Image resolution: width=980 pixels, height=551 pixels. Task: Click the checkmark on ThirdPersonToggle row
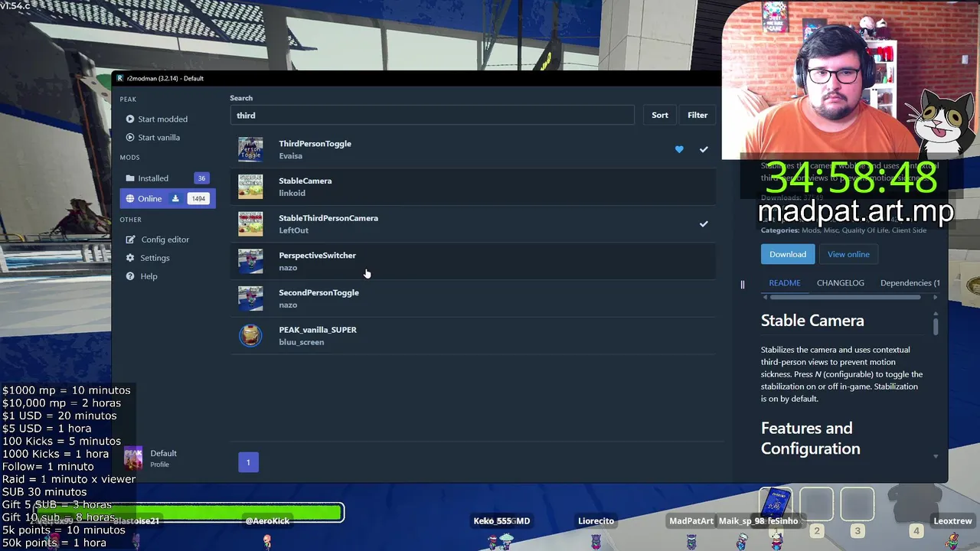[704, 150]
